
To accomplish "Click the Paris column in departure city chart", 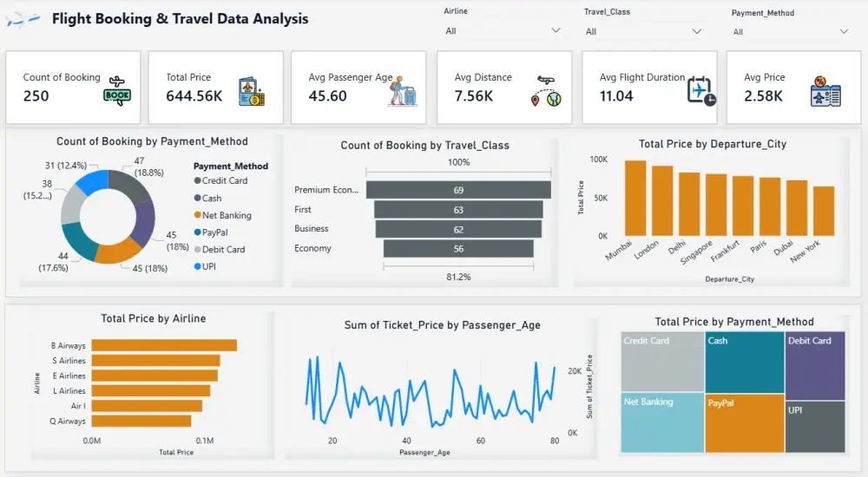I will (770, 207).
